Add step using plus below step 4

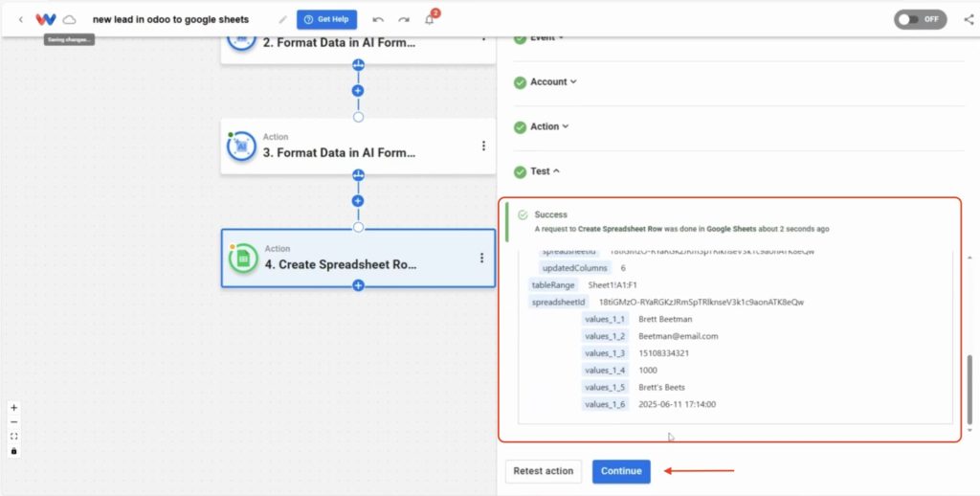(358, 286)
